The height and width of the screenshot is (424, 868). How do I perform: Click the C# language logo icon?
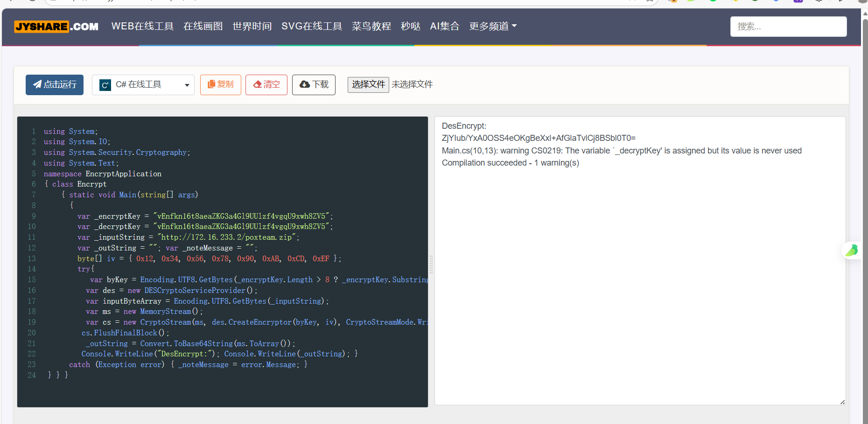pyautogui.click(x=105, y=85)
